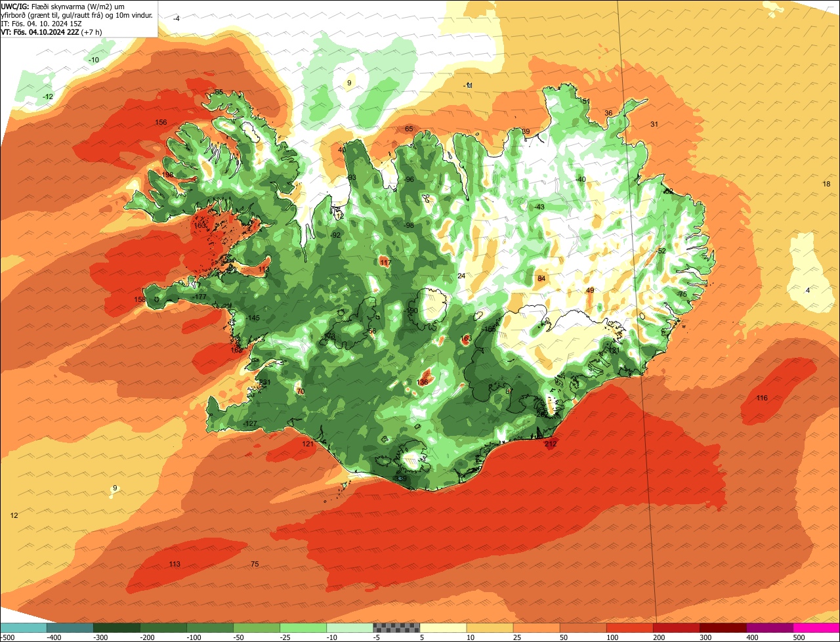Click the flux value "-85" in the Westfjords
The height and width of the screenshot is (642, 840).
pos(218,93)
